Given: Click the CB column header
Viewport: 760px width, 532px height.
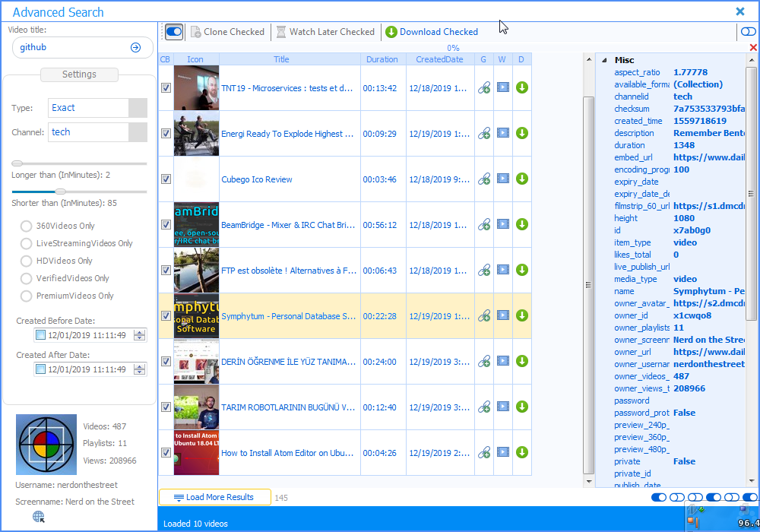Looking at the screenshot, I should (x=165, y=59).
